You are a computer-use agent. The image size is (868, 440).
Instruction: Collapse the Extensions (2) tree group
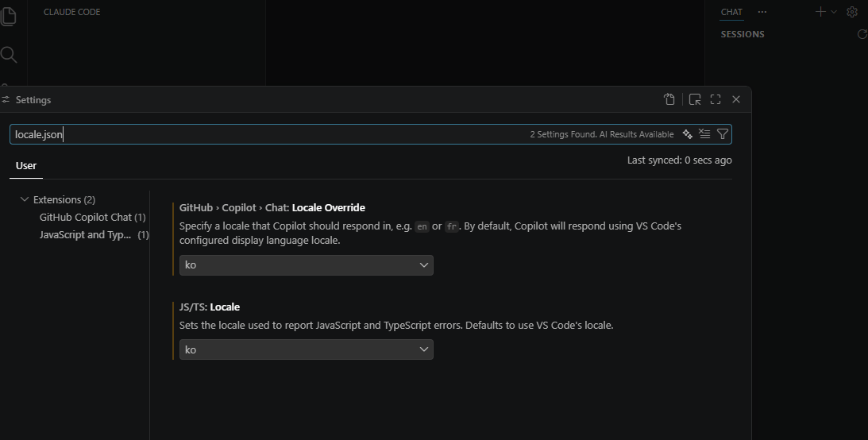[25, 199]
